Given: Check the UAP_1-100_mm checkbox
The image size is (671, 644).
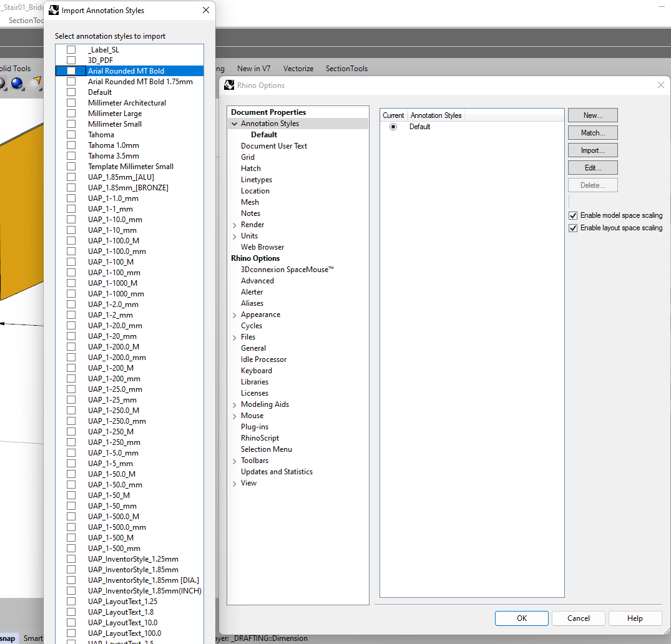Looking at the screenshot, I should tap(71, 273).
